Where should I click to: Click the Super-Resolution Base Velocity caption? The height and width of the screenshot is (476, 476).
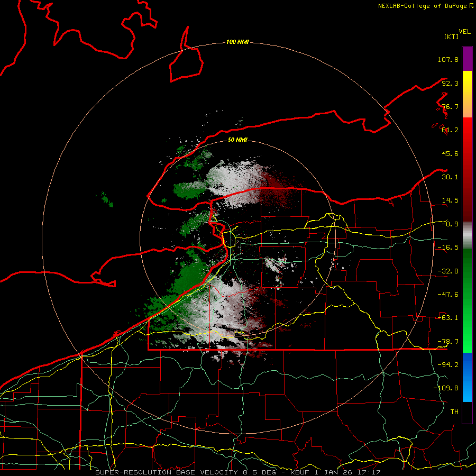pyautogui.click(x=237, y=472)
